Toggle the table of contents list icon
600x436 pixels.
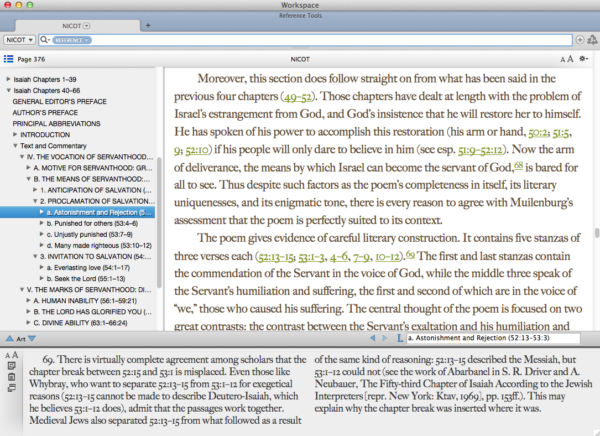[8, 59]
